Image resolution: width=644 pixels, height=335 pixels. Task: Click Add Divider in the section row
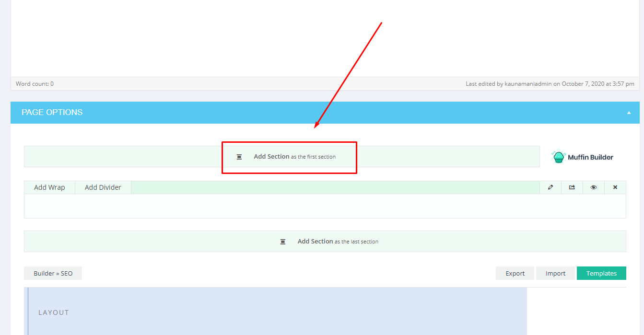tap(103, 187)
